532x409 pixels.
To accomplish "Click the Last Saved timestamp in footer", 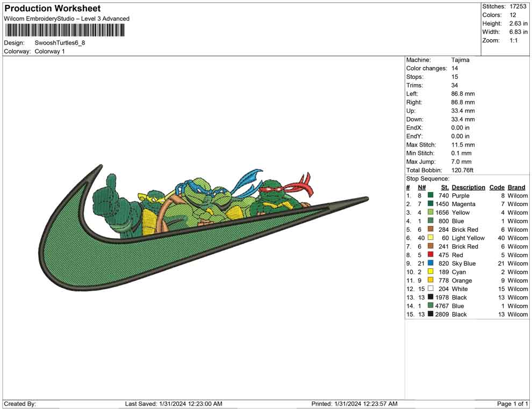I will [174, 404].
